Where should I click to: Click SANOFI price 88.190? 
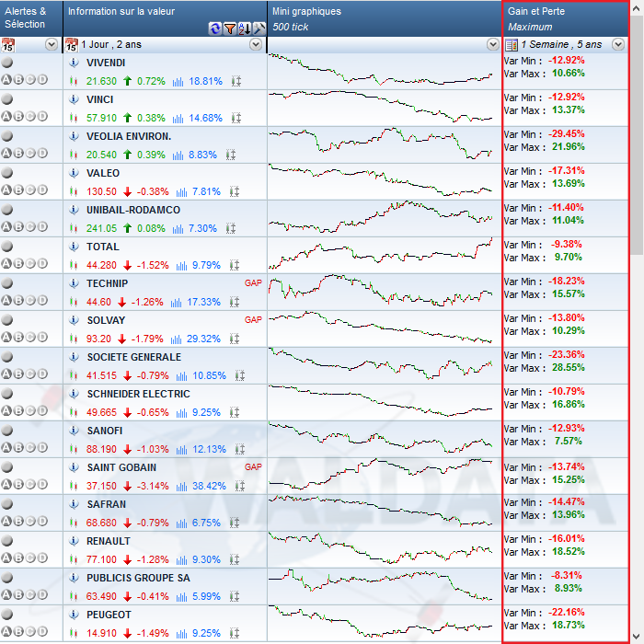101,449
